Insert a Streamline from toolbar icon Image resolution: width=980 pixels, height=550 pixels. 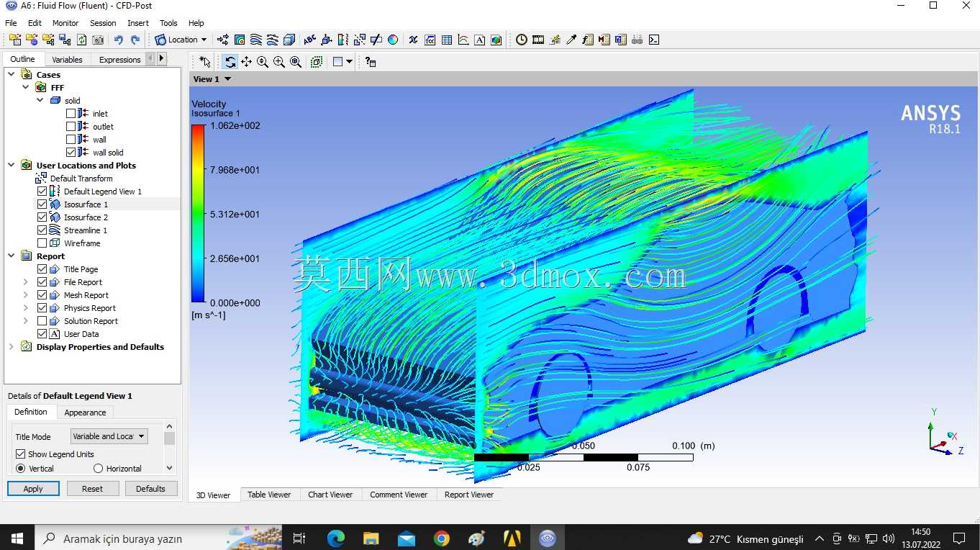(x=256, y=40)
